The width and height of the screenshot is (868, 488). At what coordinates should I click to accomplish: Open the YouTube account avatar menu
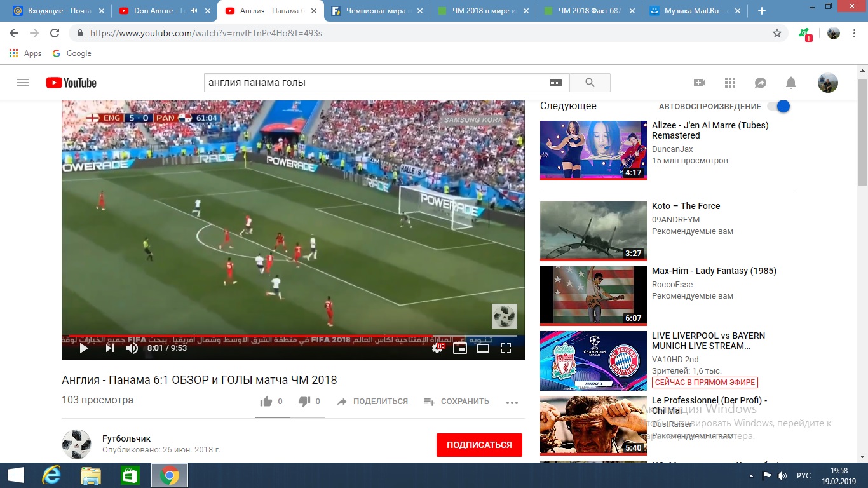pyautogui.click(x=827, y=83)
